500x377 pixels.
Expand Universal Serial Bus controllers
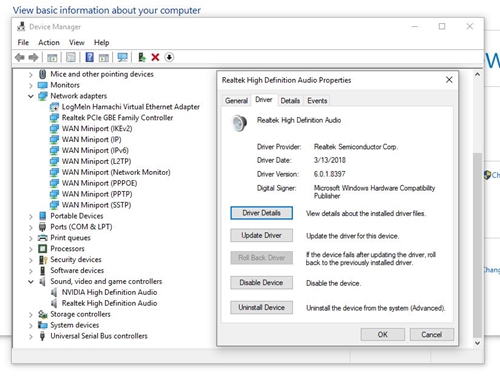click(x=31, y=337)
